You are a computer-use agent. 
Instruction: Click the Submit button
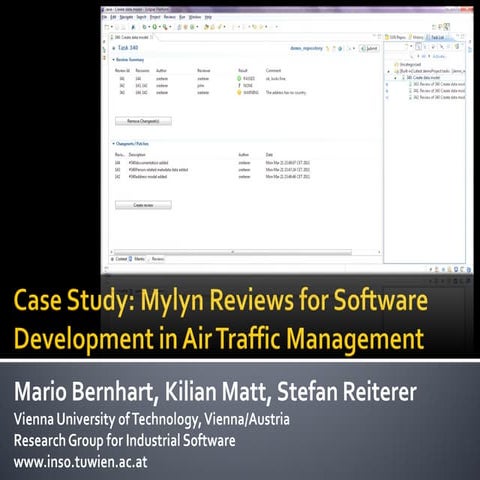pos(369,49)
